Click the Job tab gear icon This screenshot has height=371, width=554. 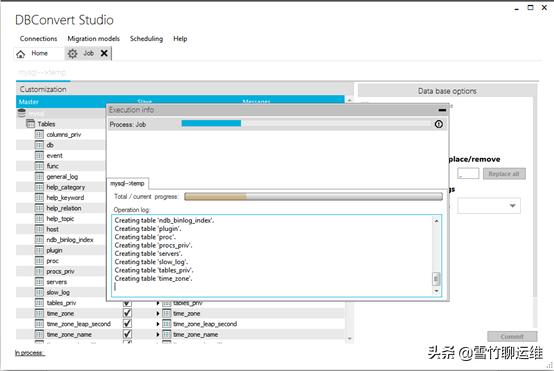(x=72, y=54)
